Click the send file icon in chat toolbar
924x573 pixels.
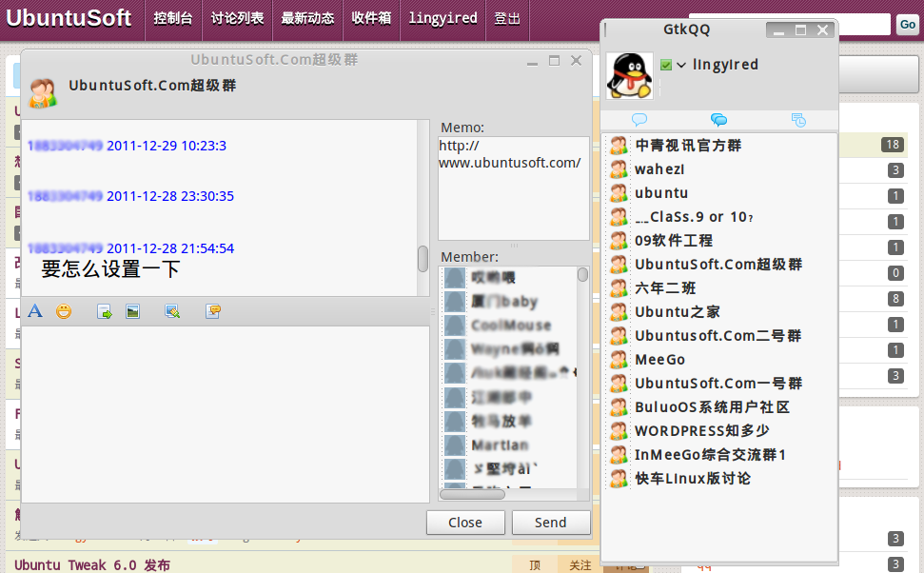tap(105, 312)
